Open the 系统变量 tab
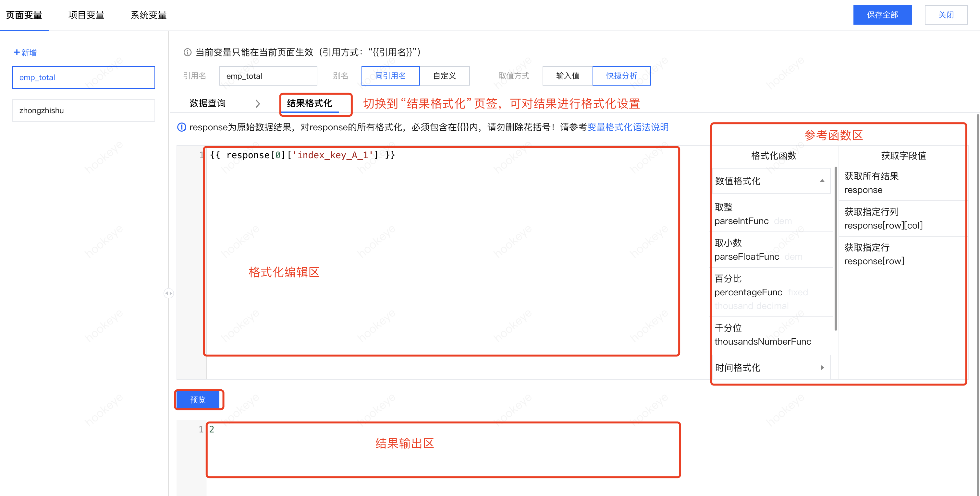 [x=148, y=15]
